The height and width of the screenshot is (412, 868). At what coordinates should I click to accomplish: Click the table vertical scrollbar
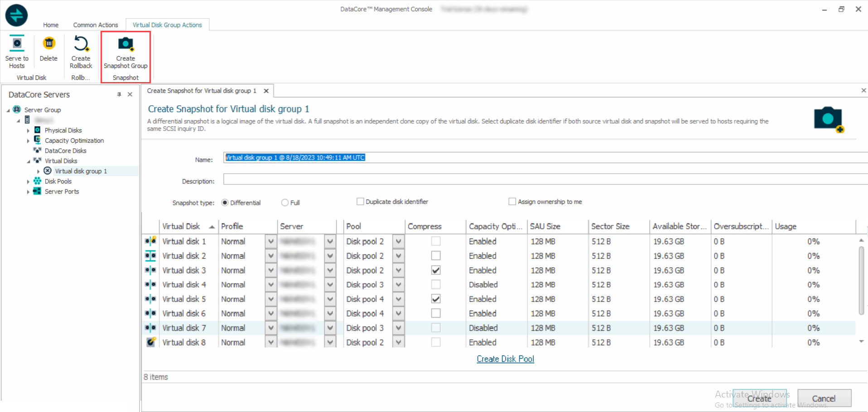[861, 280]
